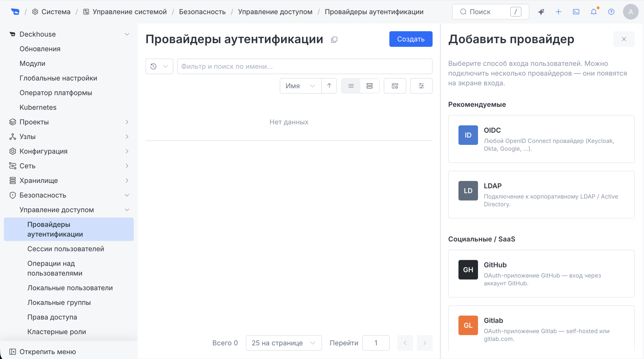
Task: Switch to compact list view
Action: 351,86
